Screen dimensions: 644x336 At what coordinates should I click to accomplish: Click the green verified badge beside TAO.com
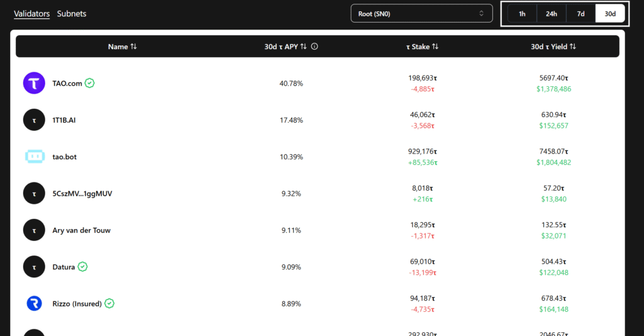coord(90,83)
